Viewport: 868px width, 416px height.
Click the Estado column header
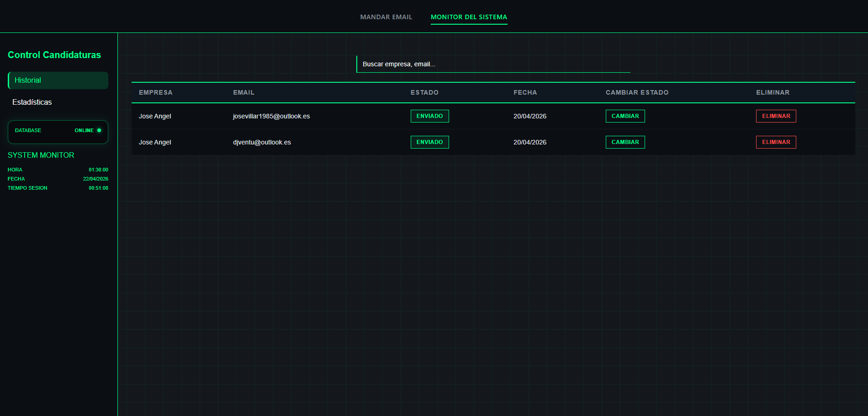coord(424,92)
